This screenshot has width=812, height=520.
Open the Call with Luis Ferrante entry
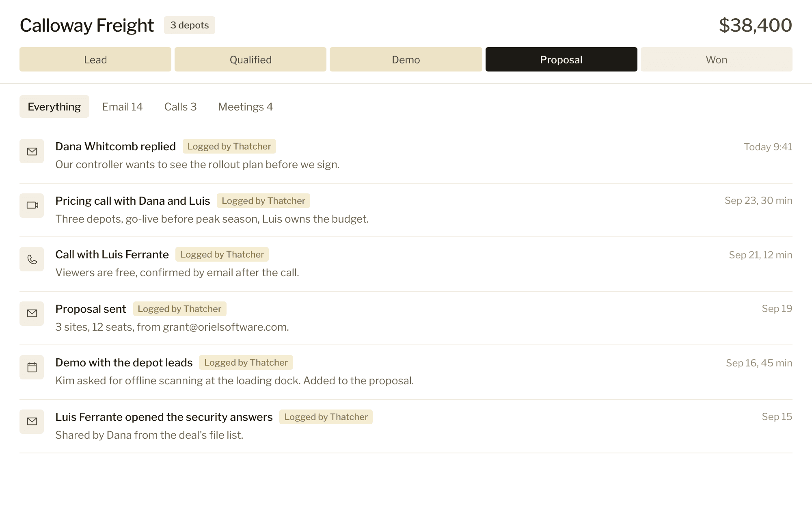[x=112, y=254]
